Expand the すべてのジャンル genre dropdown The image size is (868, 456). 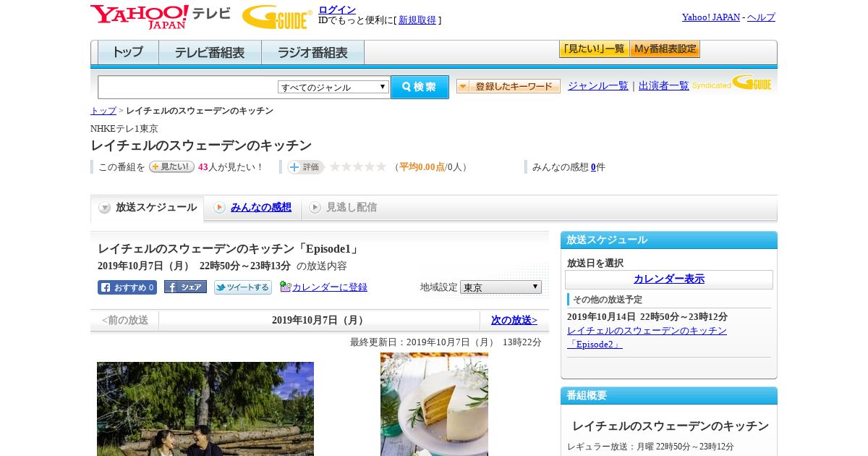(x=333, y=87)
